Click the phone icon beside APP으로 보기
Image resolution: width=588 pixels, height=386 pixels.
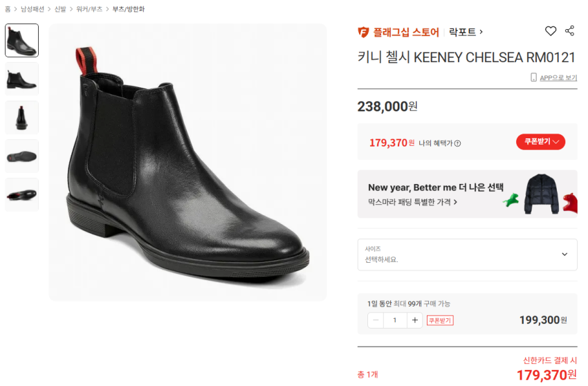click(x=533, y=77)
